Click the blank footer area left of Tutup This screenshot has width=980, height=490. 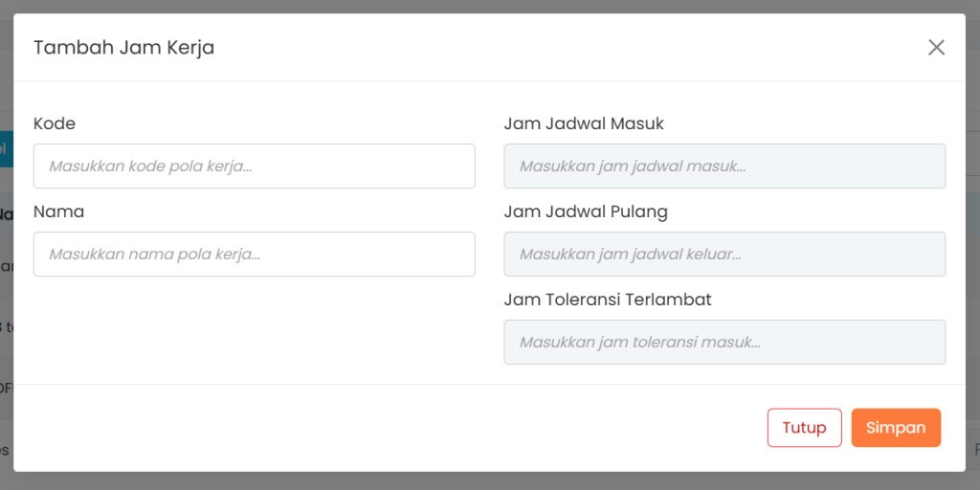tap(383, 428)
